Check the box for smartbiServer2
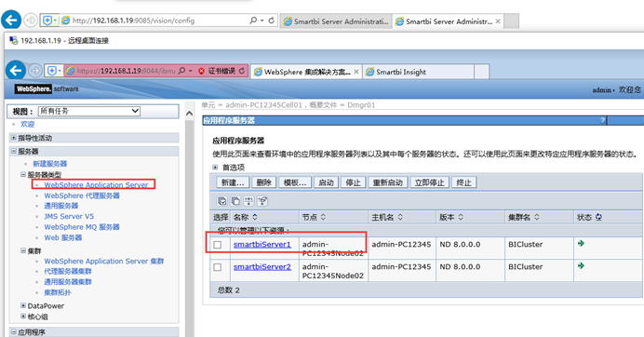Image resolution: width=644 pixels, height=337 pixels. coord(218,267)
